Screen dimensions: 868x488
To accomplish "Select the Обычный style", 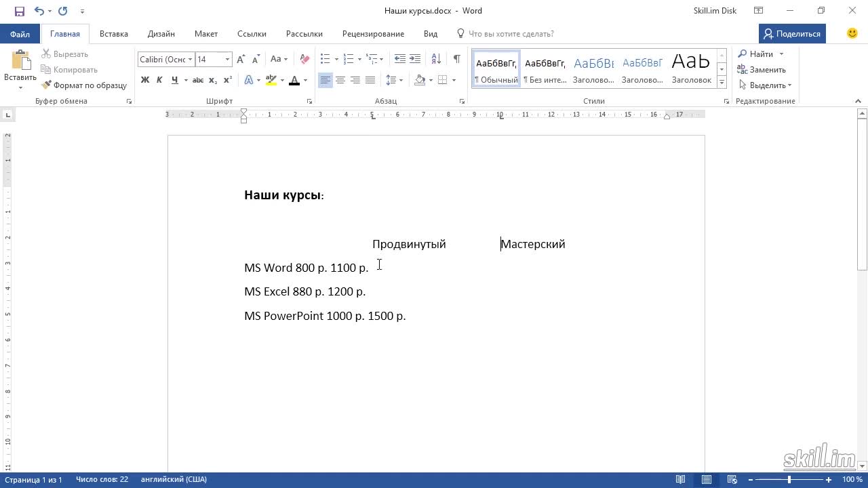I will coord(496,68).
